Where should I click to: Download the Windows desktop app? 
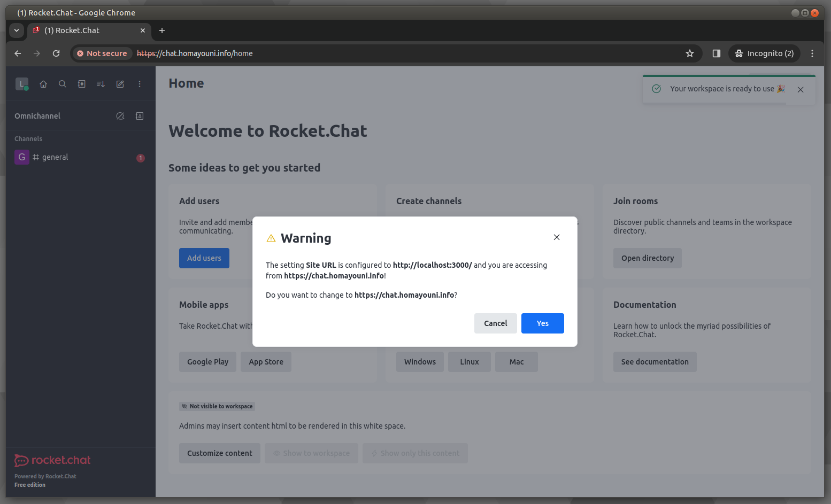click(420, 362)
